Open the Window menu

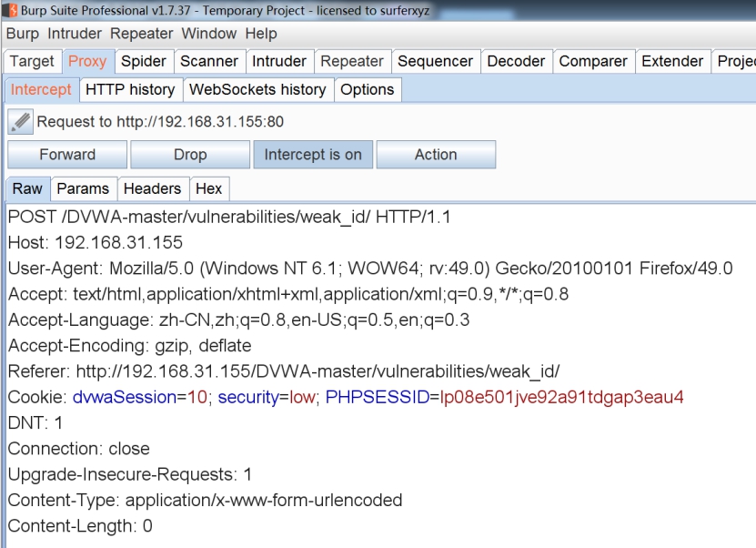(x=208, y=34)
